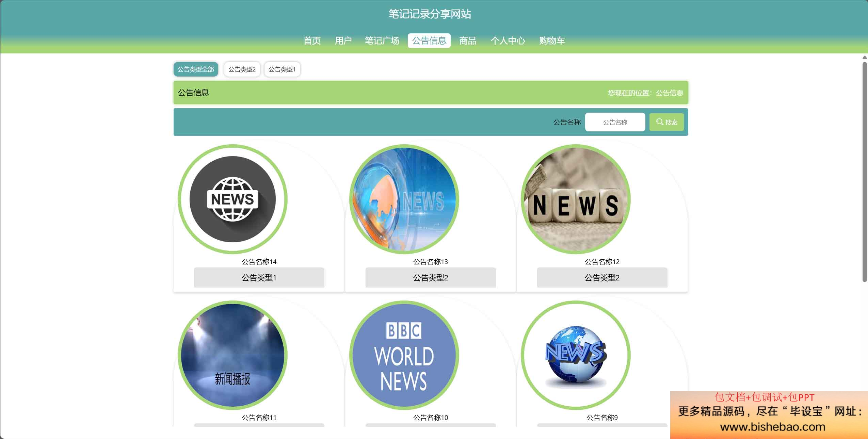The width and height of the screenshot is (868, 439).
Task: Open the 新闻播报 spotlight thumbnail
Action: pos(232,355)
